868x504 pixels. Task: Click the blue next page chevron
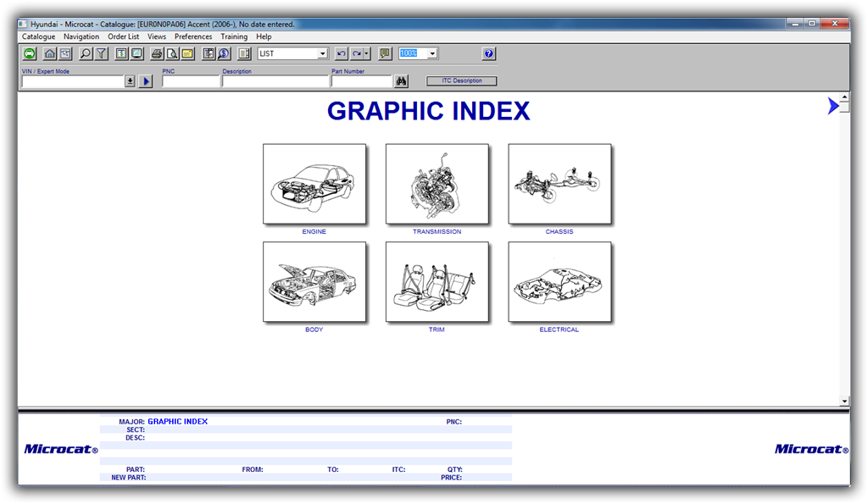coord(832,106)
